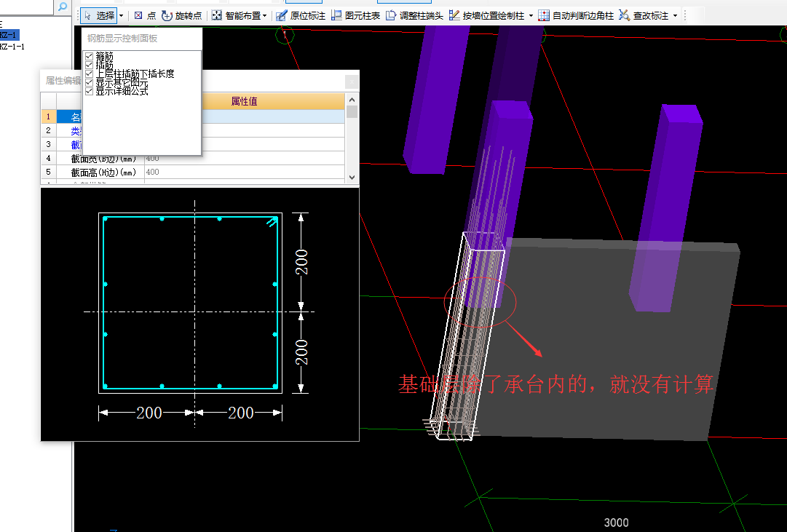This screenshot has width=787, height=532.
Task: Select property row number 2
Action: [49, 130]
